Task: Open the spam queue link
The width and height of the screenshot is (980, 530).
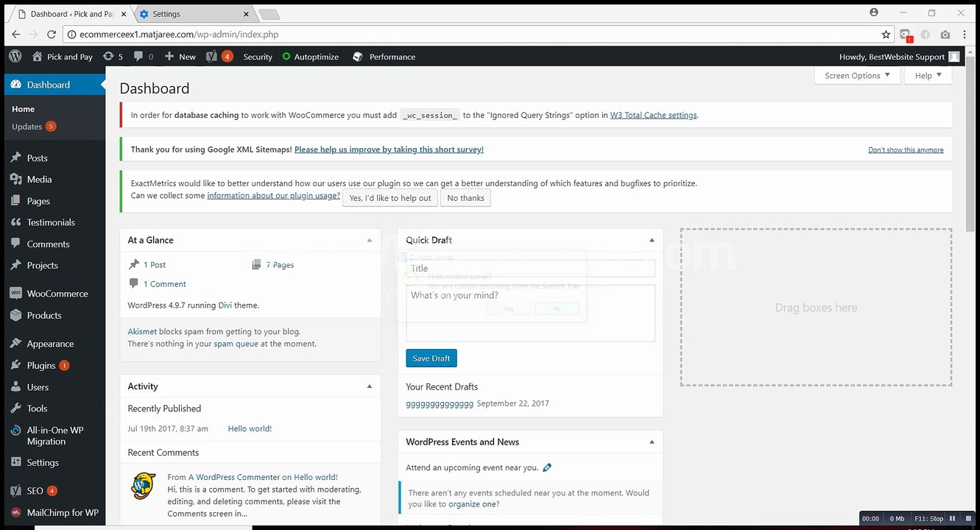Action: click(x=236, y=344)
